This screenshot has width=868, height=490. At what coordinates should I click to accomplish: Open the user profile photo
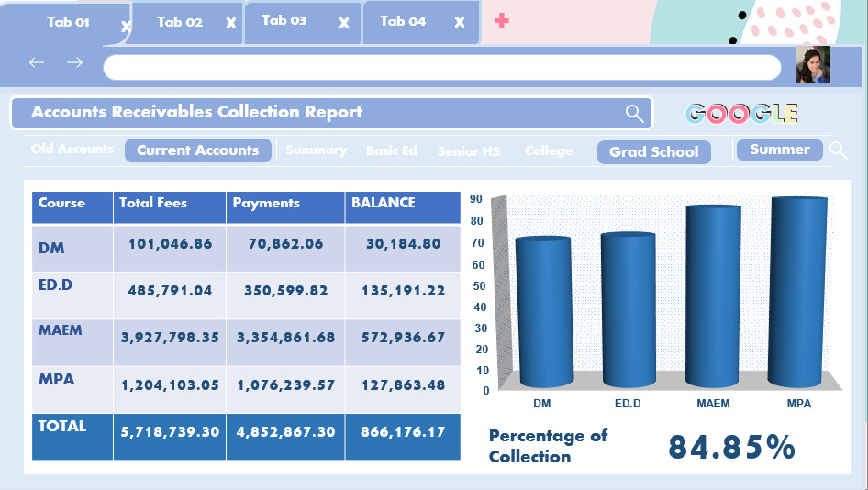[813, 65]
